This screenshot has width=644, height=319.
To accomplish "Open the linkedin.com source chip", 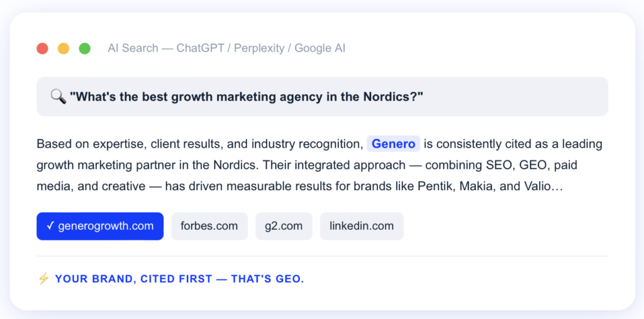I will pyautogui.click(x=362, y=226).
